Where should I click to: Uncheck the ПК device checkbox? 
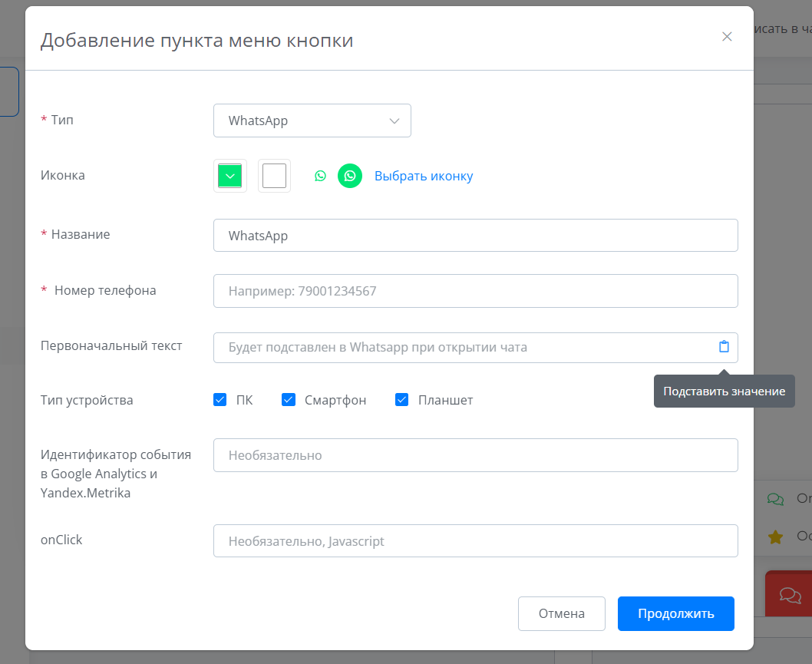[220, 400]
